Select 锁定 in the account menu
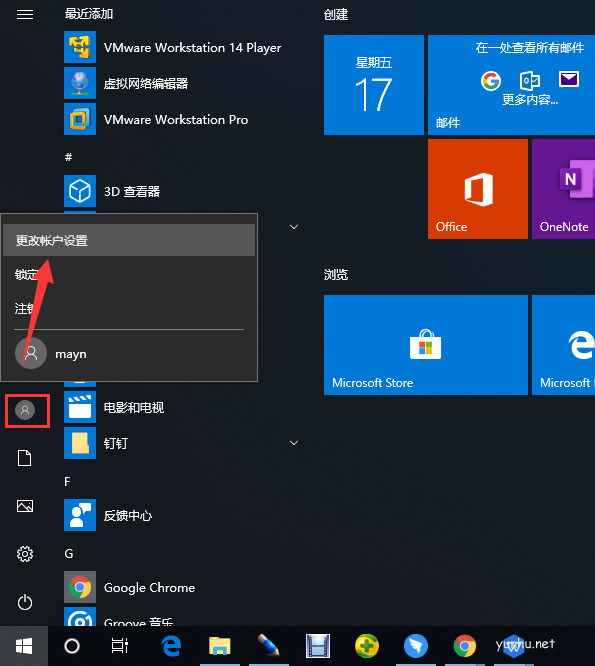 point(129,274)
